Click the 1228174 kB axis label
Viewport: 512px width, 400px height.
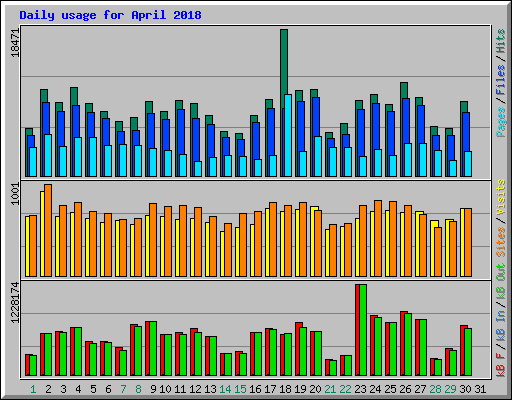pos(15,303)
